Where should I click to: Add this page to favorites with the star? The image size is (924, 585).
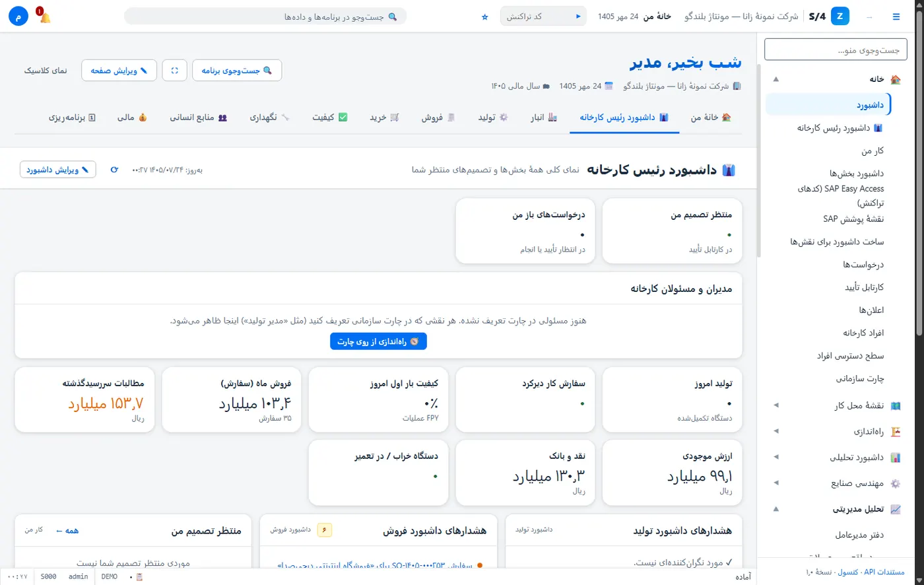[485, 17]
